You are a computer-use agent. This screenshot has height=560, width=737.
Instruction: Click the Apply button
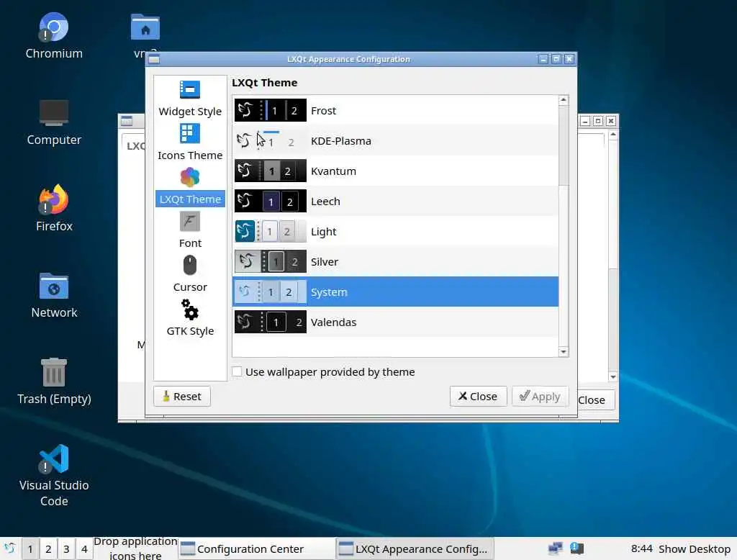coord(540,397)
